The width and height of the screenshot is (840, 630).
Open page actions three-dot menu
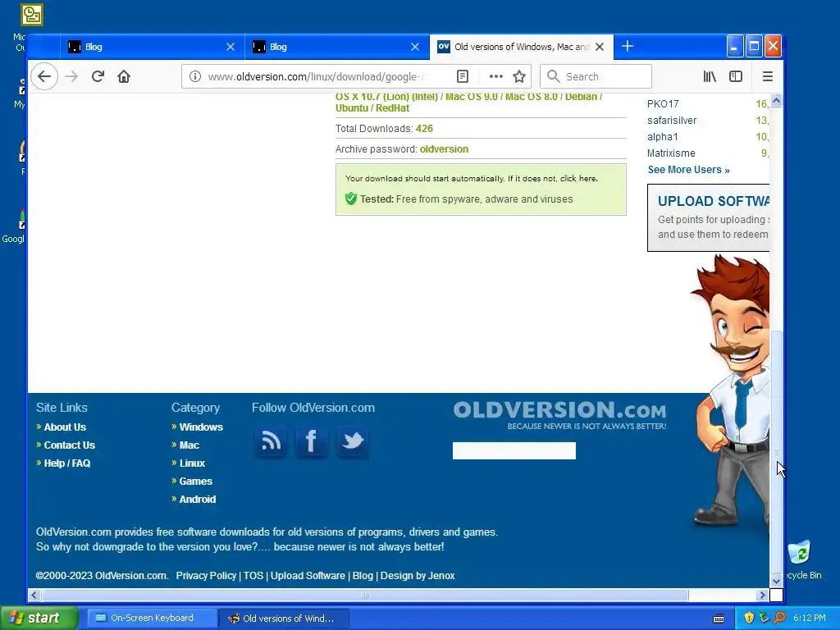click(496, 76)
